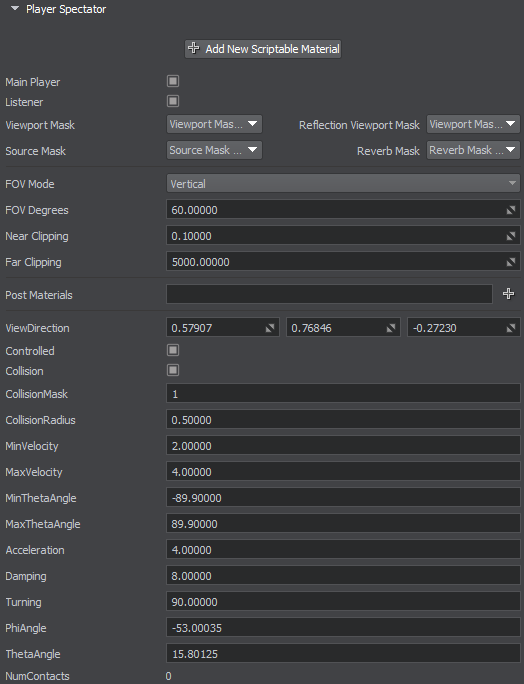
Task: Click the drag-adjust icon in Far Clipping field
Action: point(510,262)
